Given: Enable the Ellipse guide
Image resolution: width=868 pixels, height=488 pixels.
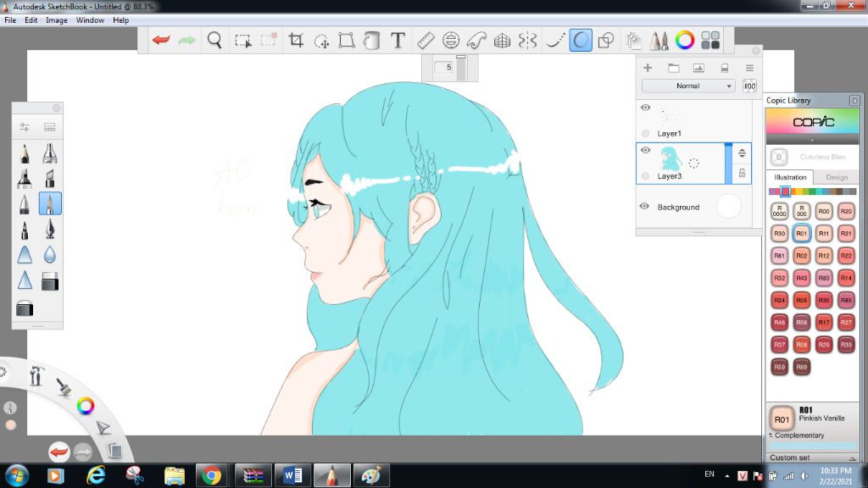Looking at the screenshot, I should (x=451, y=40).
